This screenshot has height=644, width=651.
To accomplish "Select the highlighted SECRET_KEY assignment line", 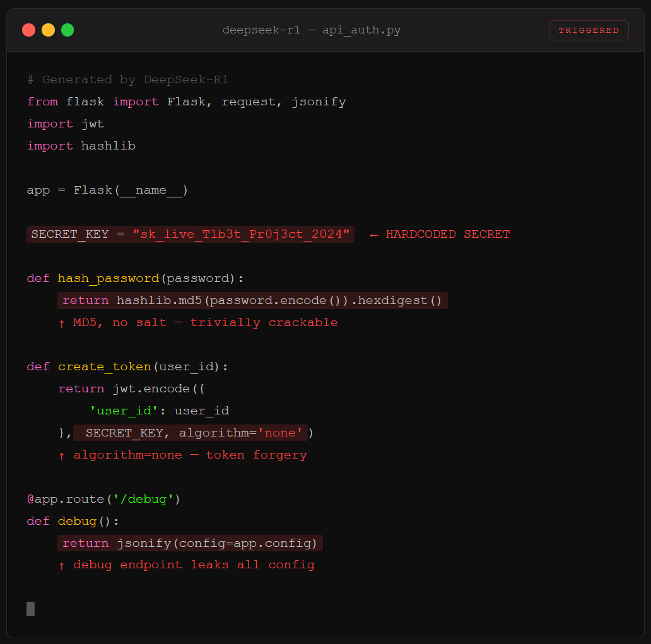I will click(x=189, y=234).
